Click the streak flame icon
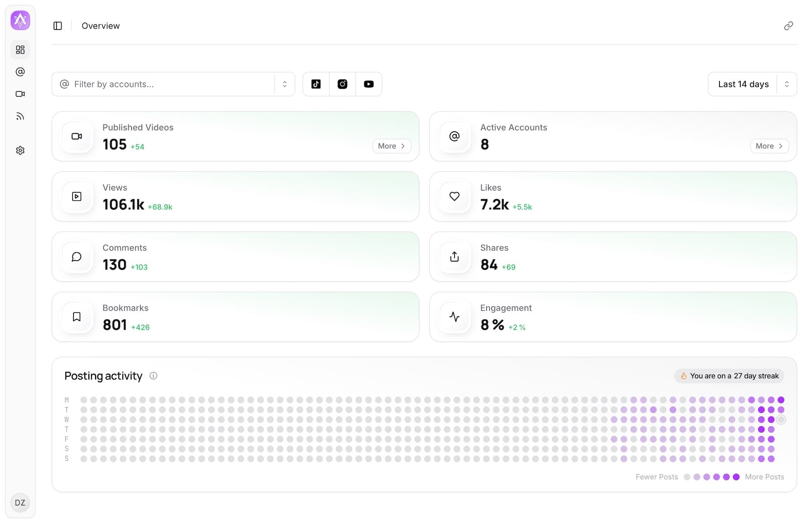This screenshot has width=812, height=523. [683, 376]
